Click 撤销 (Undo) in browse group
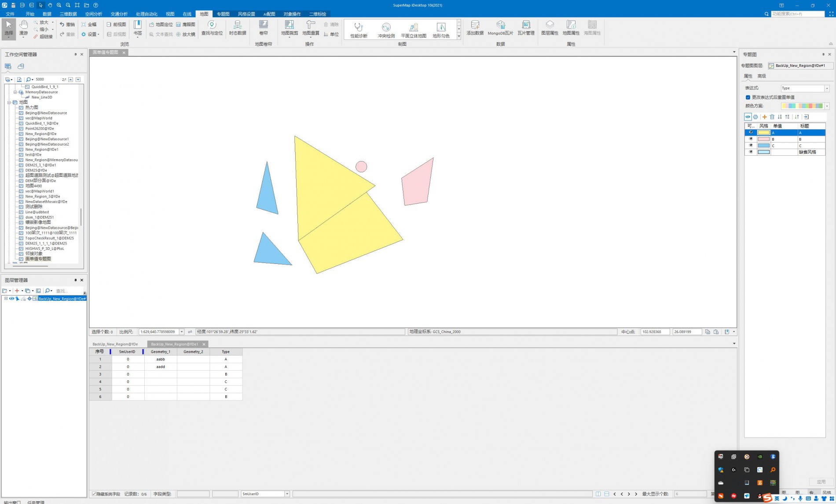Image resolution: width=836 pixels, height=504 pixels. pyautogui.click(x=67, y=25)
